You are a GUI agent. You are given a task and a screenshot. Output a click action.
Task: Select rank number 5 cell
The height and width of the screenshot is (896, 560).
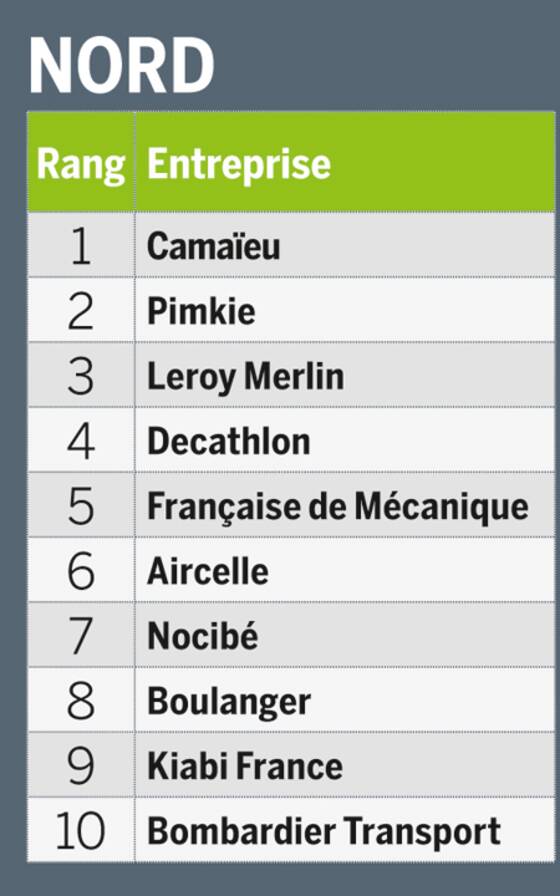tap(81, 506)
